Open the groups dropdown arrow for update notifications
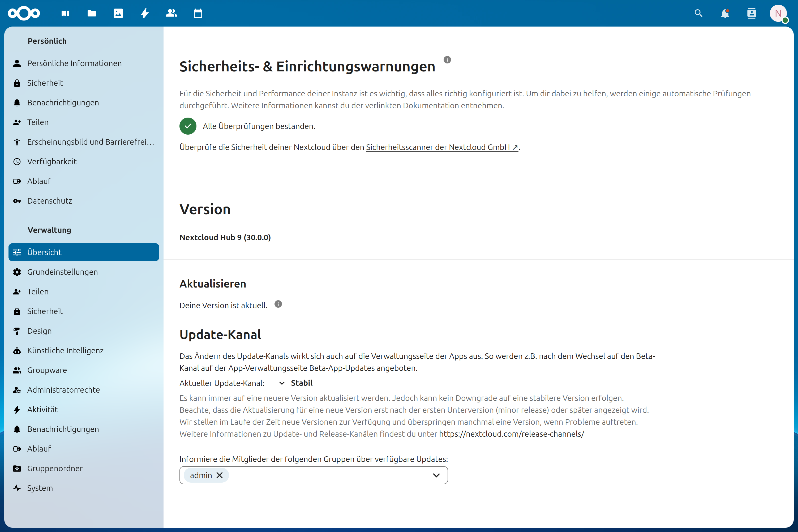The image size is (798, 532). tap(436, 475)
